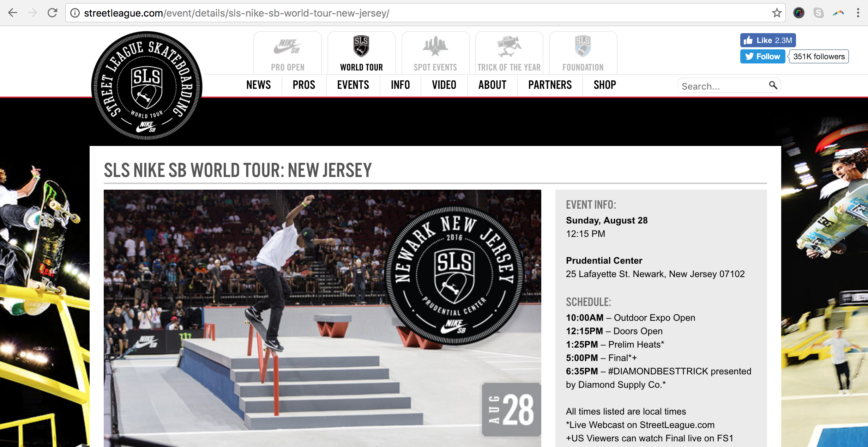
Task: Click the 351K followers count link
Action: (819, 56)
